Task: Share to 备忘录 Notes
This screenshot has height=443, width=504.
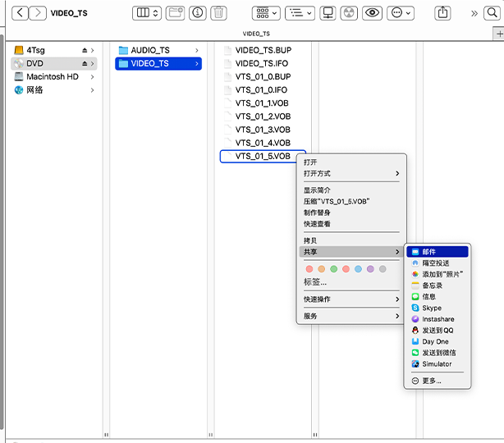Action: pyautogui.click(x=438, y=285)
